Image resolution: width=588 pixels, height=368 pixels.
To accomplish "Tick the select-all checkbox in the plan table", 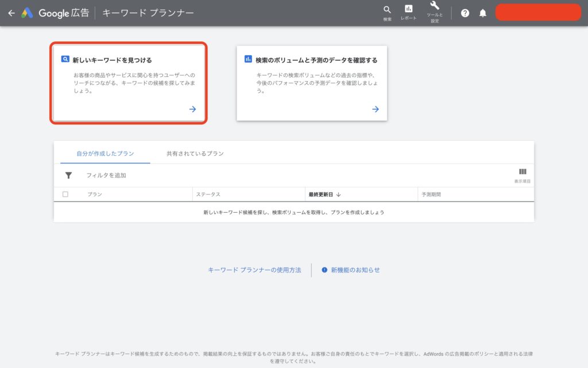I will pyautogui.click(x=65, y=194).
